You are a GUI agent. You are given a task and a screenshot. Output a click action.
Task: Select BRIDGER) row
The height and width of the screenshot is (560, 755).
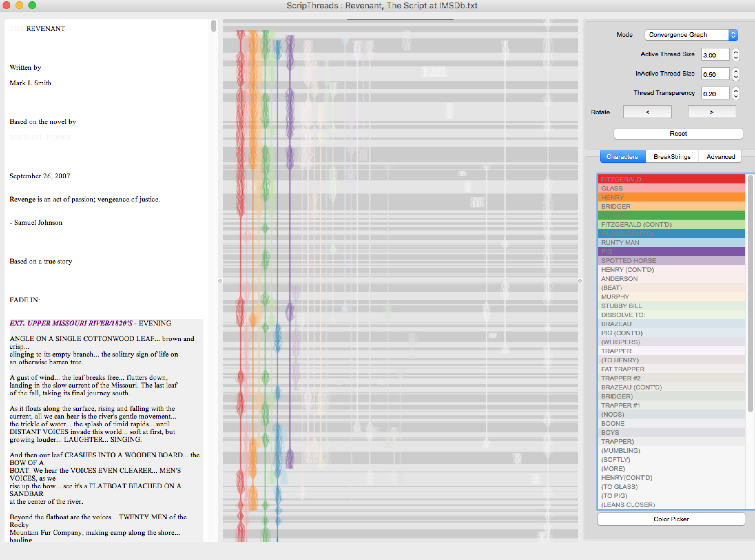tap(671, 396)
